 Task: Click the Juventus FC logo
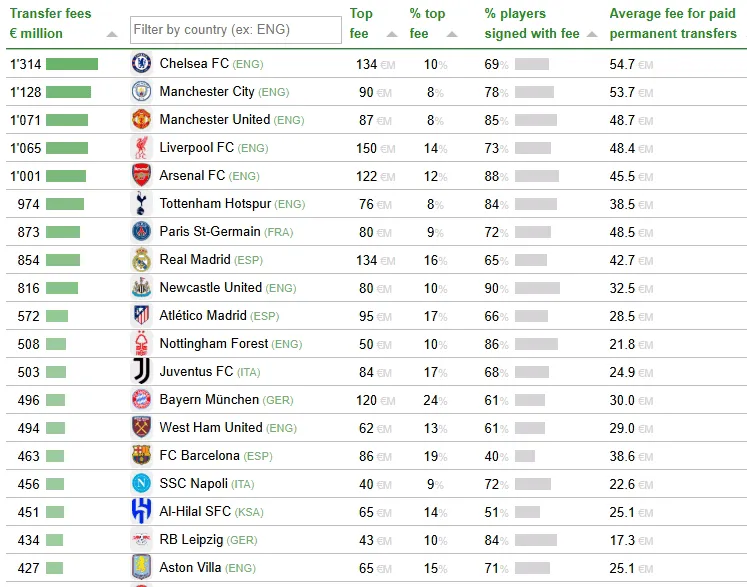[x=141, y=372]
